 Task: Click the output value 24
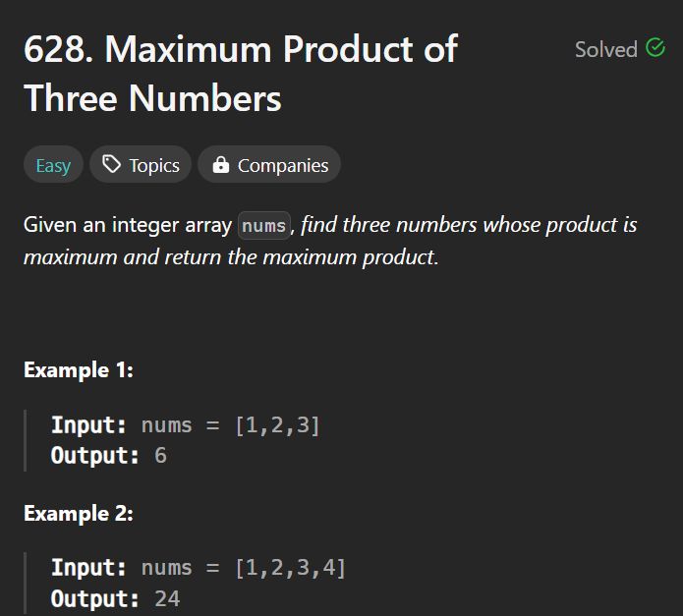point(167,598)
